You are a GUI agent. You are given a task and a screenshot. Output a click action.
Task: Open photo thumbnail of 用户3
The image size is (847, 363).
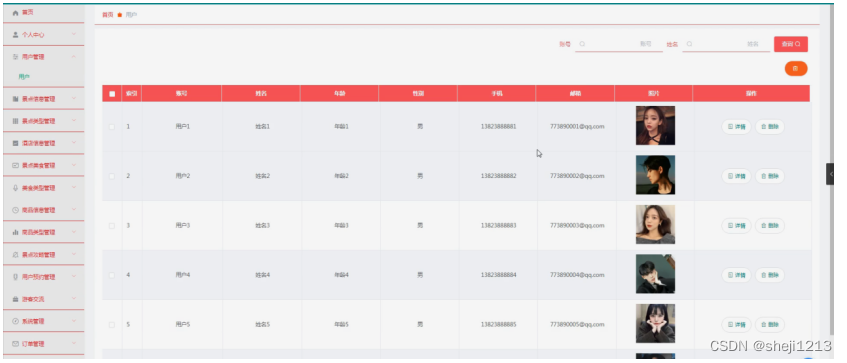pyautogui.click(x=655, y=225)
